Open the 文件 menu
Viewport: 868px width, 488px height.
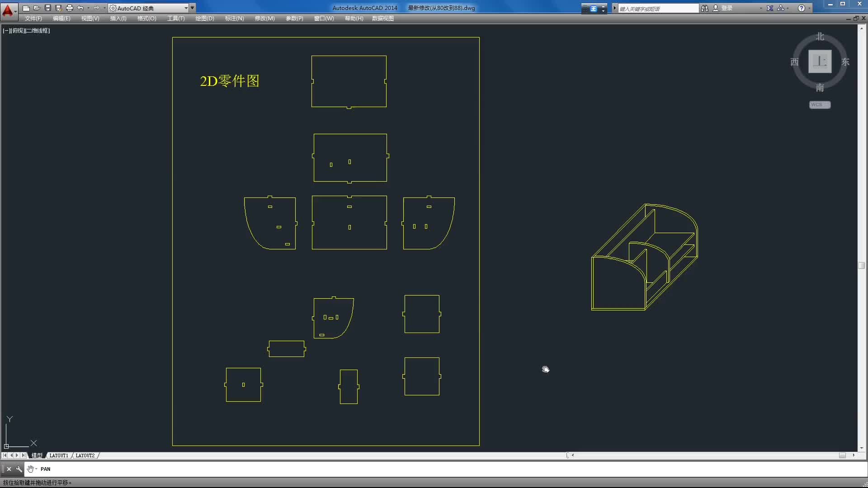click(x=33, y=18)
